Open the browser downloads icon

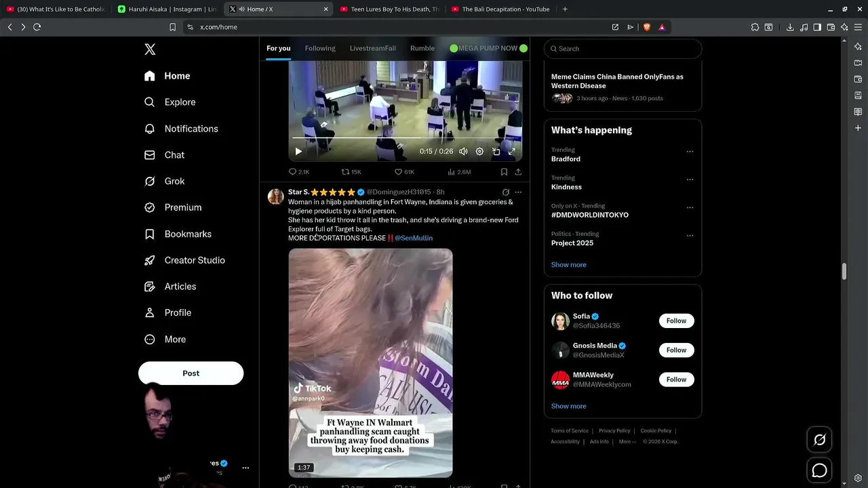tap(790, 27)
